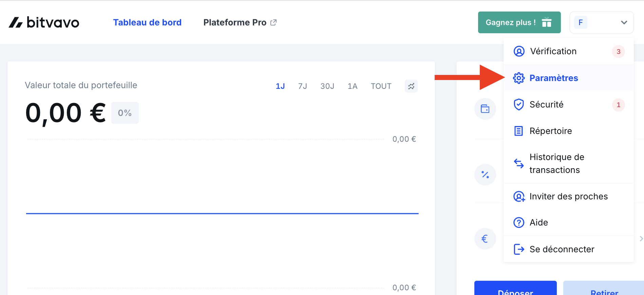This screenshot has height=295, width=644.
Task: Choose Inviter des proches
Action: 569,196
